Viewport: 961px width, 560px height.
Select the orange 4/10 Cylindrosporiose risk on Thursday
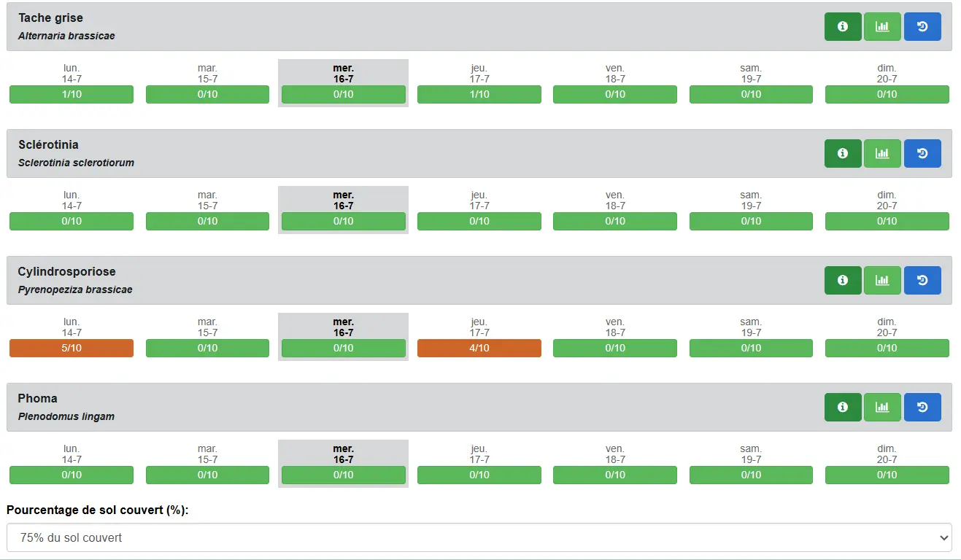(x=479, y=349)
